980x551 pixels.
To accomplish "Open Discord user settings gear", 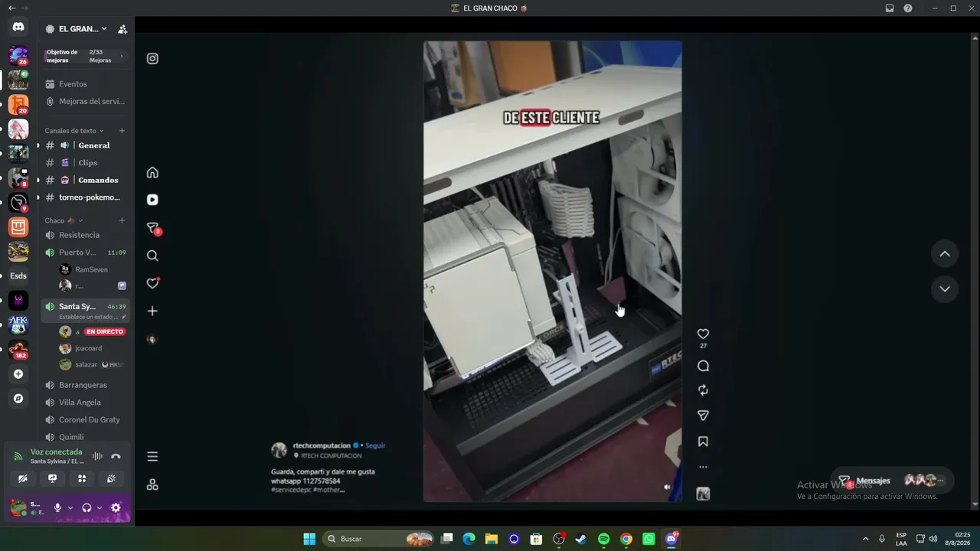I will 116,507.
